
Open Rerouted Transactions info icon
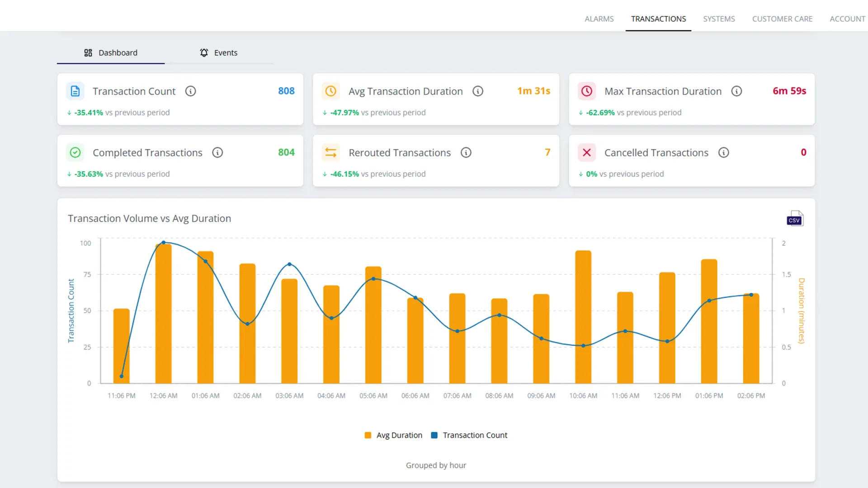coord(466,153)
